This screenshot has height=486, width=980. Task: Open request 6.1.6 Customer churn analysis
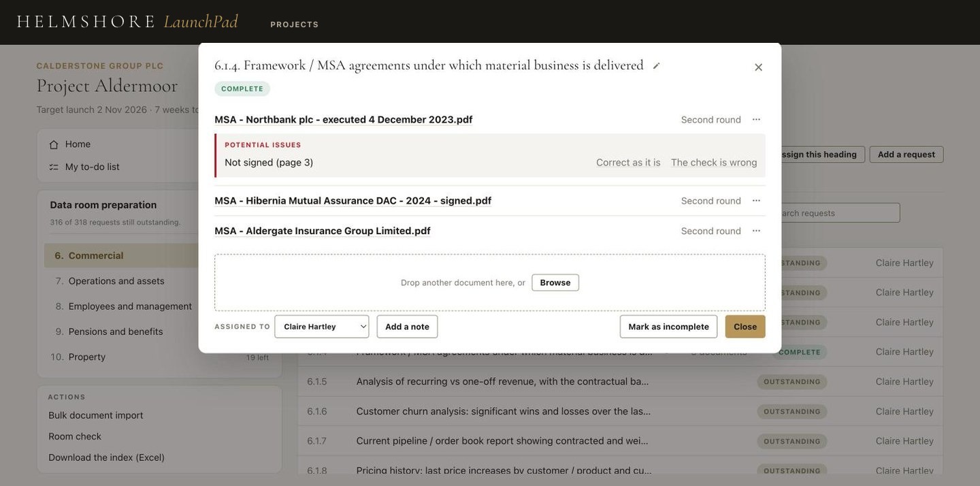point(504,411)
